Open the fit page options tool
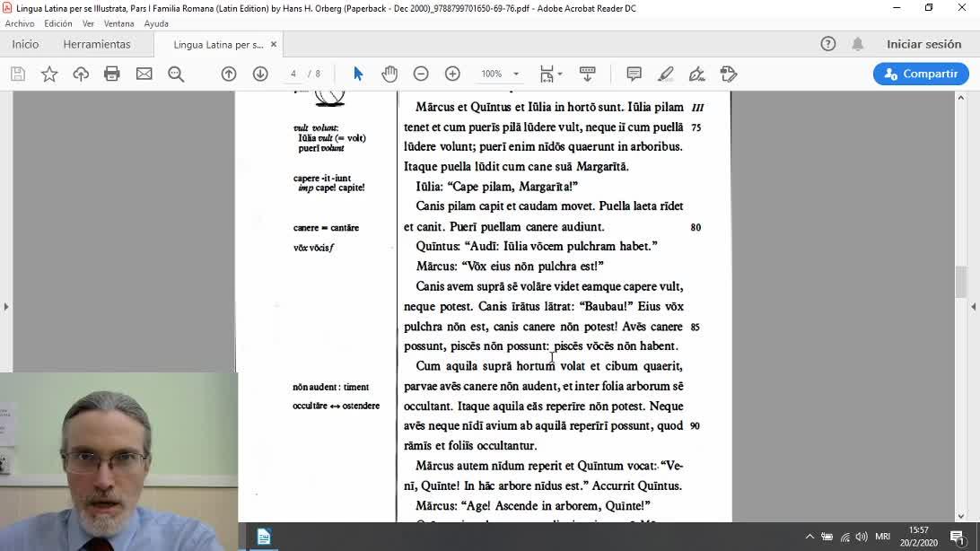The image size is (980, 551). point(551,74)
